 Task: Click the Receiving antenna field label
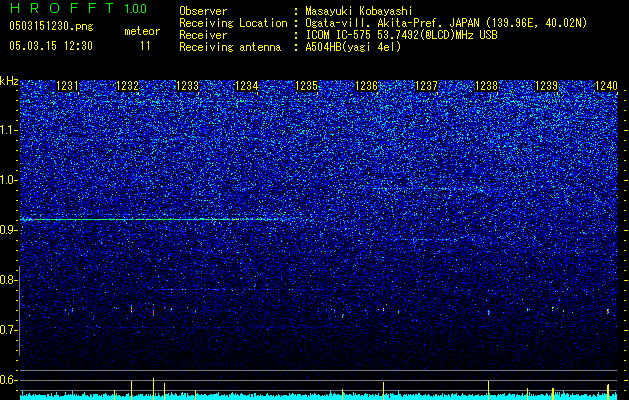pos(230,47)
